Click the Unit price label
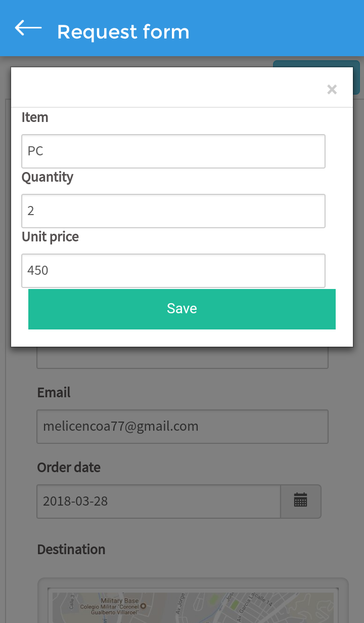Image resolution: width=364 pixels, height=623 pixels. tap(50, 237)
